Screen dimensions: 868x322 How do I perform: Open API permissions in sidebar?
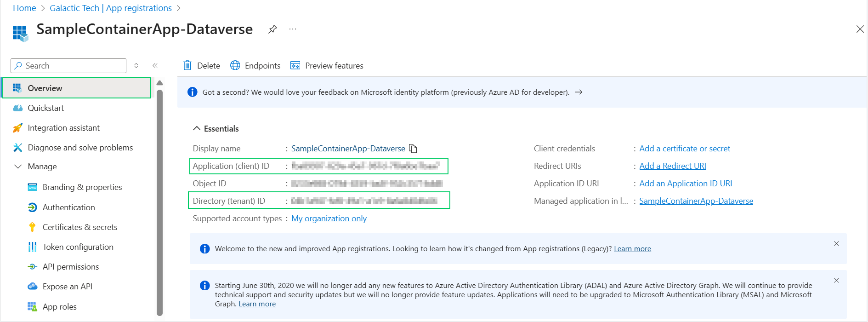coord(70,267)
